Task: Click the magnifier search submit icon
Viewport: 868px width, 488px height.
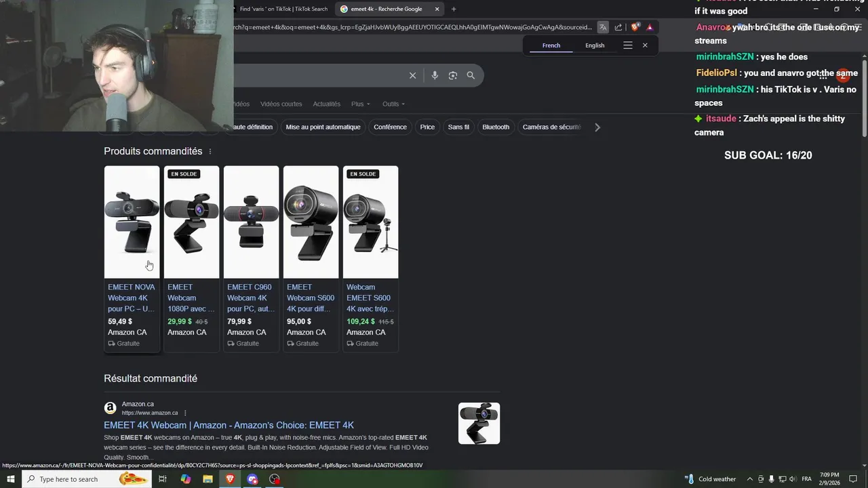Action: (x=471, y=75)
